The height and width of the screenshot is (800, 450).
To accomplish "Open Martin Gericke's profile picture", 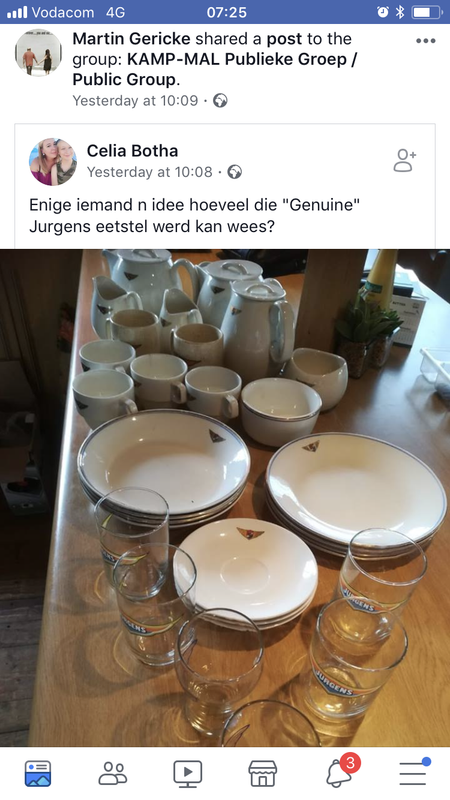I will pyautogui.click(x=38, y=53).
